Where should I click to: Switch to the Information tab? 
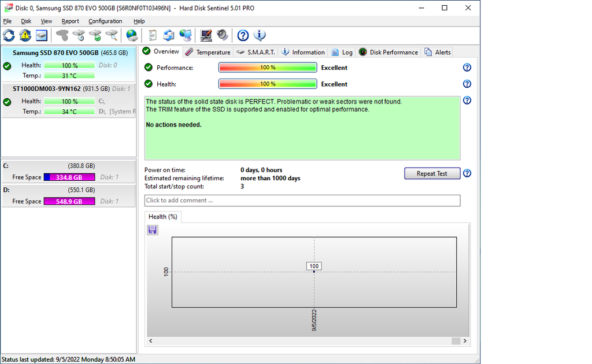(303, 53)
